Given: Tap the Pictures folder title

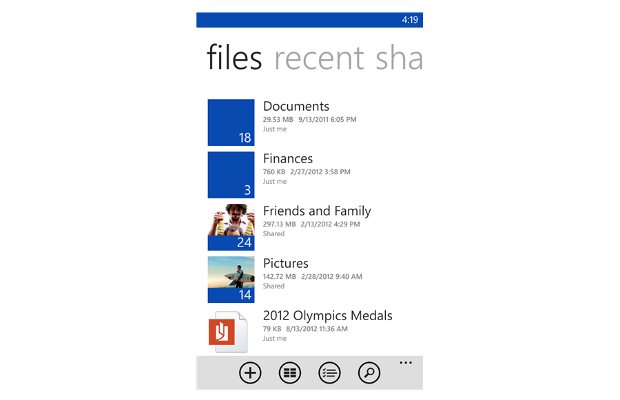Looking at the screenshot, I should [x=285, y=263].
